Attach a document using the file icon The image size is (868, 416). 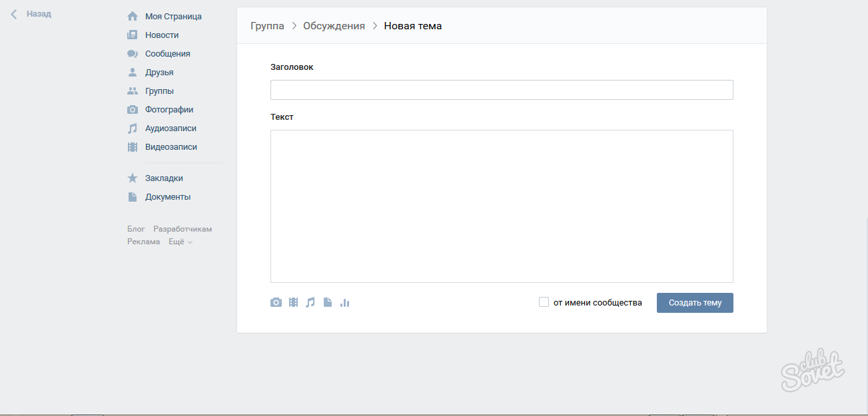point(328,303)
